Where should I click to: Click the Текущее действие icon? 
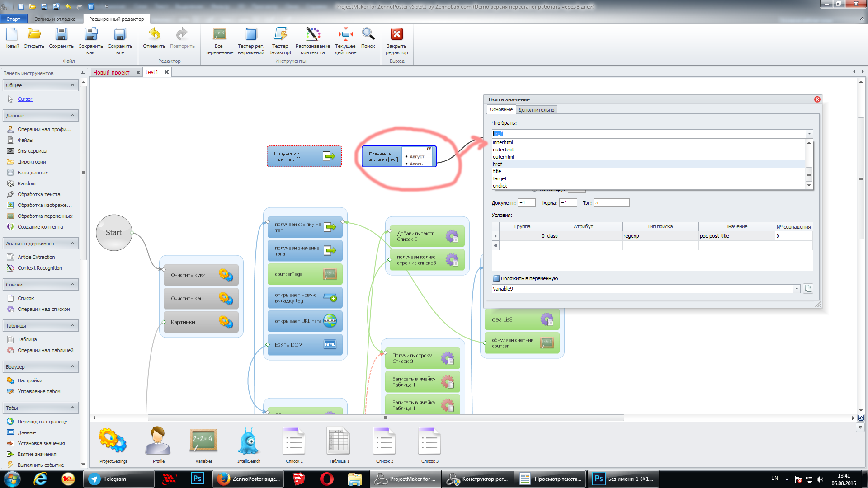pyautogui.click(x=345, y=34)
